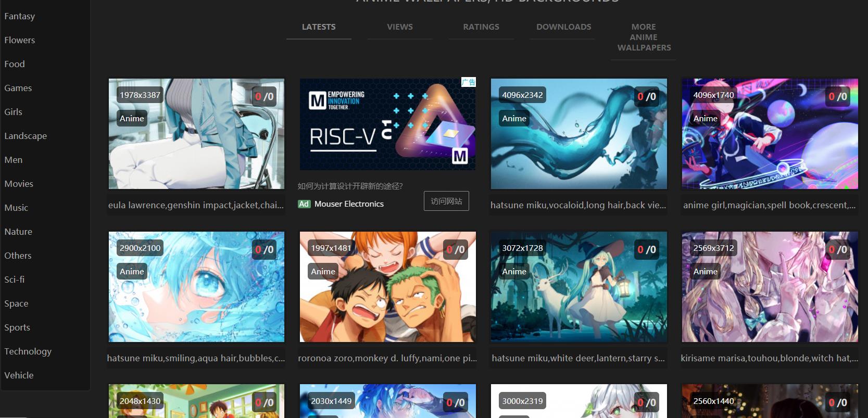
Task: Open MORE ANIME WALLPAPERS tab
Action: 644,37
